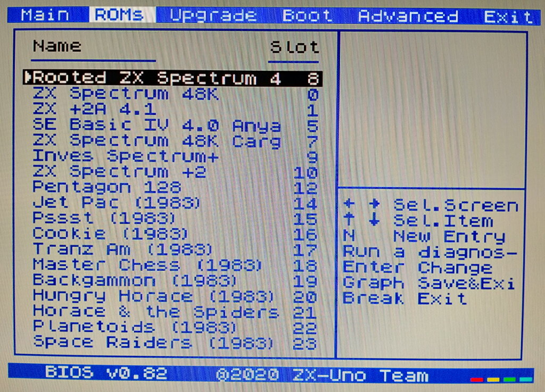
Task: Select Hungry Horace (1983)
Action: (x=176, y=296)
